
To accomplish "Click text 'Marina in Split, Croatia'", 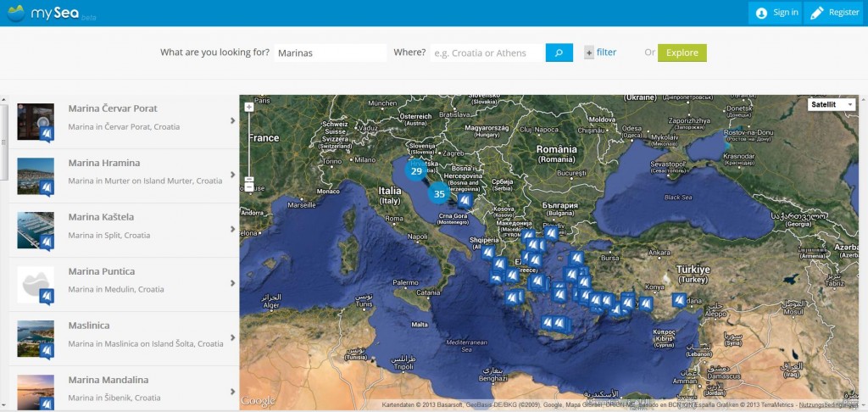I will (109, 236).
